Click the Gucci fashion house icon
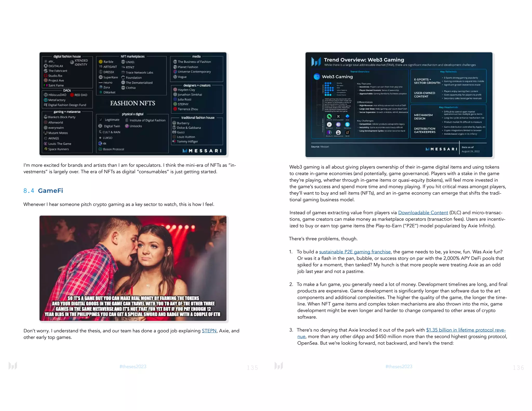 point(174,132)
